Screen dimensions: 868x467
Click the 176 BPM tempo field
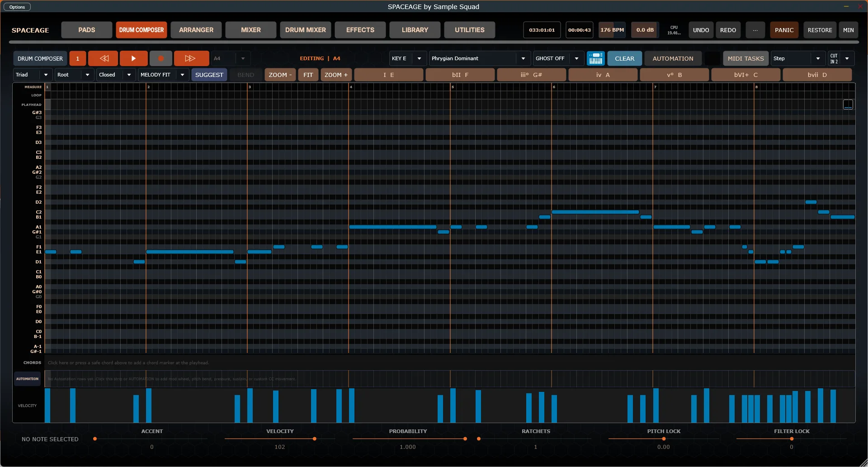tap(612, 30)
